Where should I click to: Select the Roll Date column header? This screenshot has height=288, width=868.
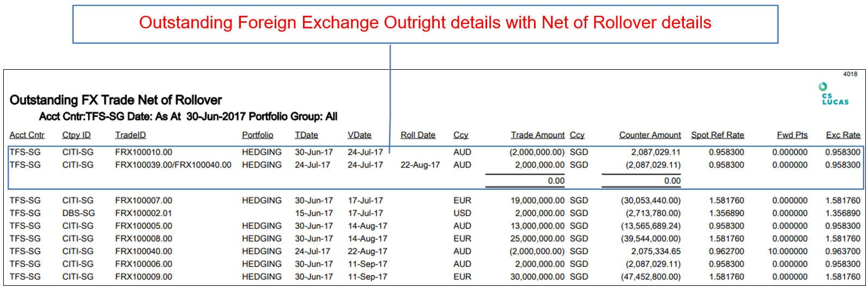click(418, 135)
